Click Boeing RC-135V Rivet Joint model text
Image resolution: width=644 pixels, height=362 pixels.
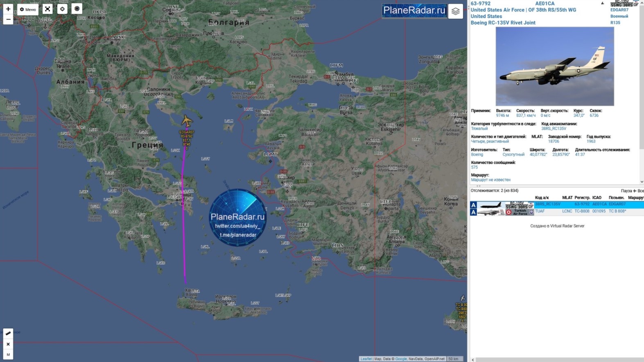(503, 23)
